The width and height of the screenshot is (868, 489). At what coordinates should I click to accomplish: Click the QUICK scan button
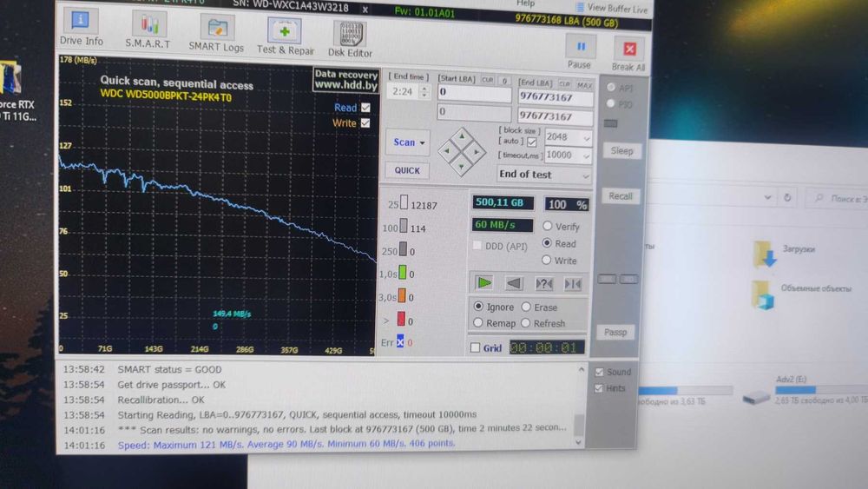pos(407,170)
